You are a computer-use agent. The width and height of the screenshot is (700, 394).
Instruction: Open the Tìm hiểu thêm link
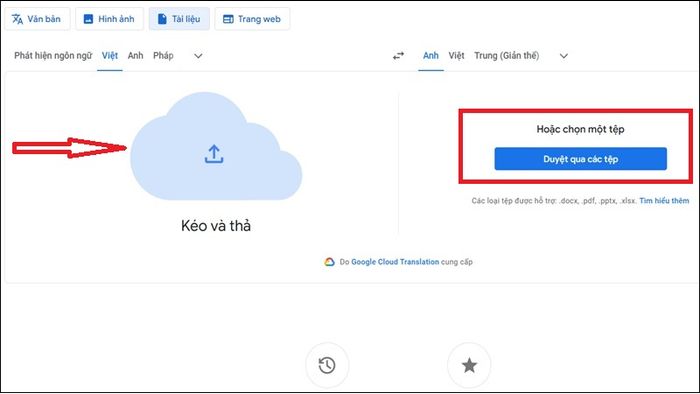pos(664,201)
